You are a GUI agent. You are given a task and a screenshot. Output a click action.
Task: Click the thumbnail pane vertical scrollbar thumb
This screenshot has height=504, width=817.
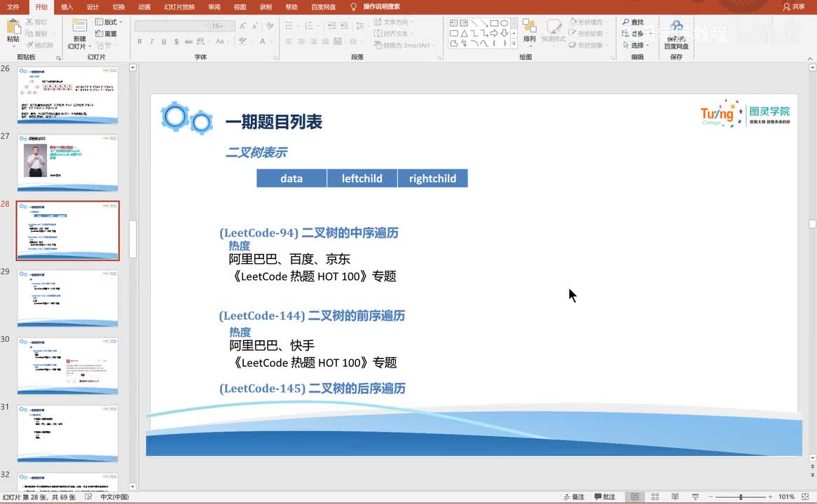coord(133,239)
